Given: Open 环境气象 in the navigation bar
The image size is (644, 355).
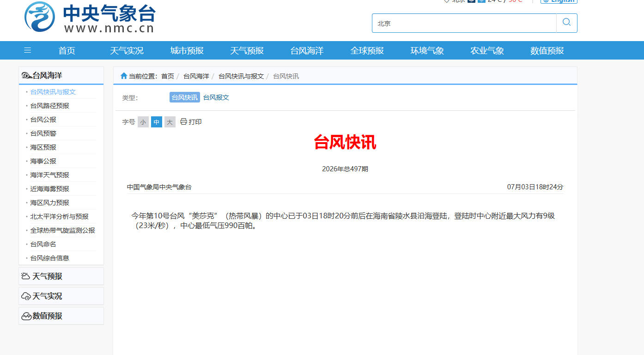Looking at the screenshot, I should 427,50.
